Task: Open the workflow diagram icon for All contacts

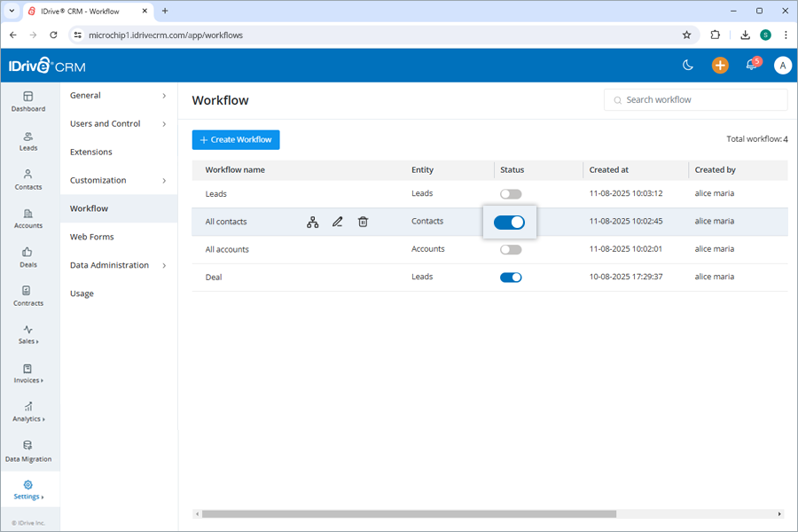Action: [312, 222]
